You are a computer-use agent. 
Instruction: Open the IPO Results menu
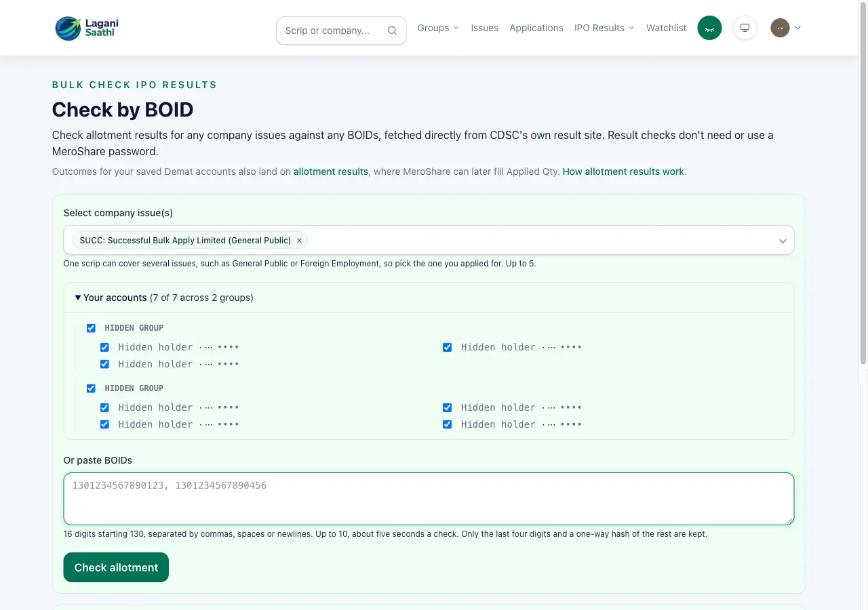(x=604, y=28)
